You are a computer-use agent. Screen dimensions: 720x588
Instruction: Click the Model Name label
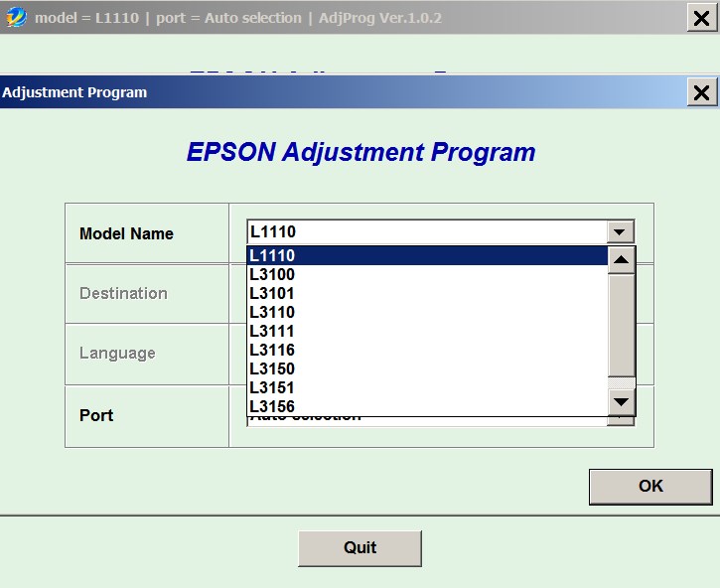126,233
